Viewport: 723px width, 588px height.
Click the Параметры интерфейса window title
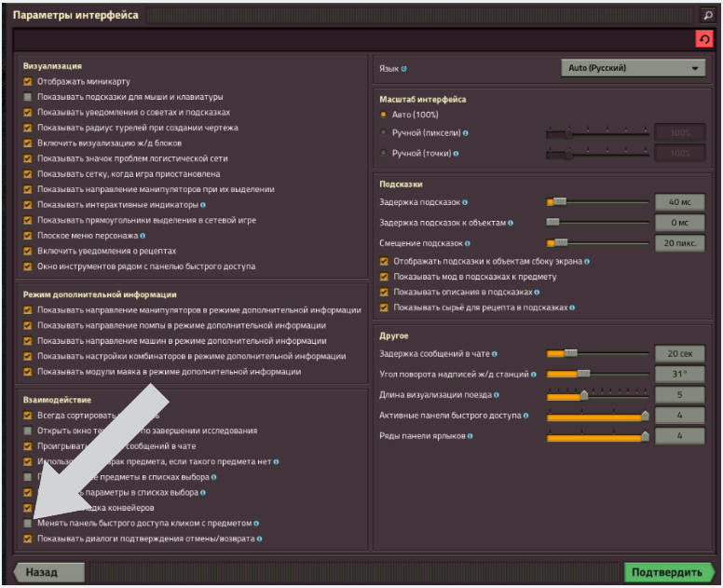click(x=75, y=15)
